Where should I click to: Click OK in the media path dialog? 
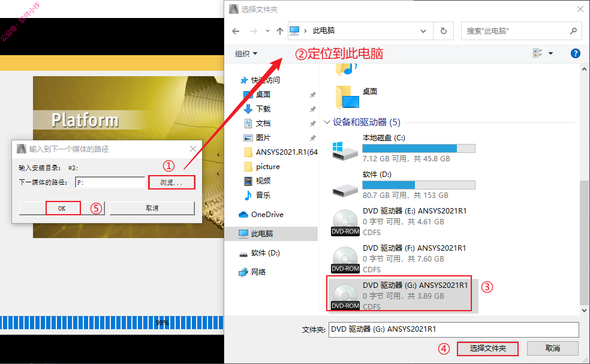pos(62,208)
